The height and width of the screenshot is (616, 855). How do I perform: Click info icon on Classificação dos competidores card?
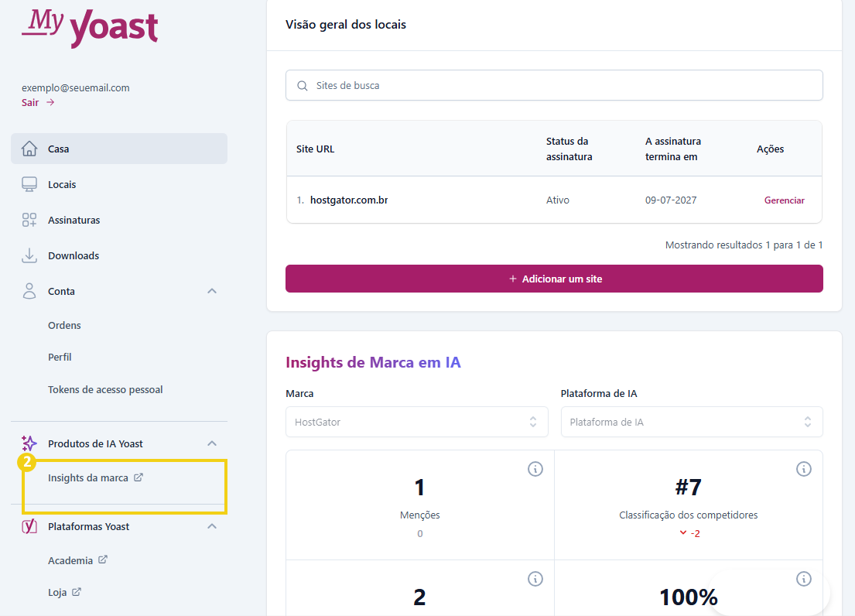tap(804, 469)
